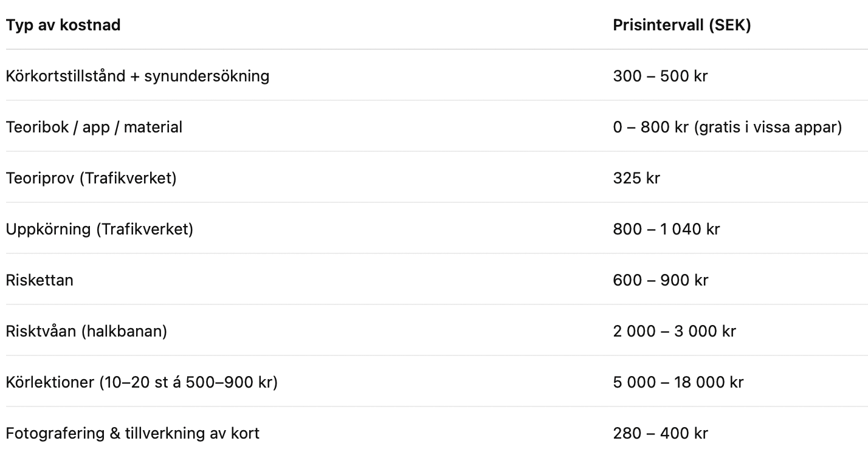Click the 'Körlektioner (10–20 st á 500–900 kr)' label

click(142, 382)
